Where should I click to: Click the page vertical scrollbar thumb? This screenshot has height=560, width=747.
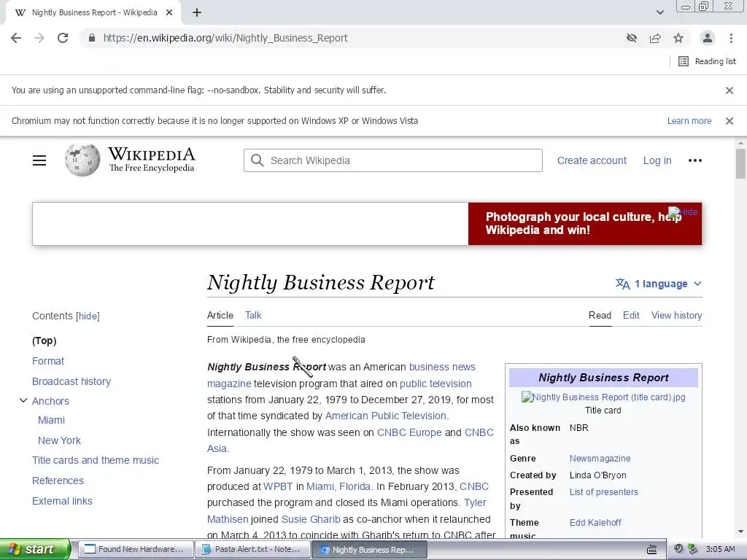coord(740,163)
